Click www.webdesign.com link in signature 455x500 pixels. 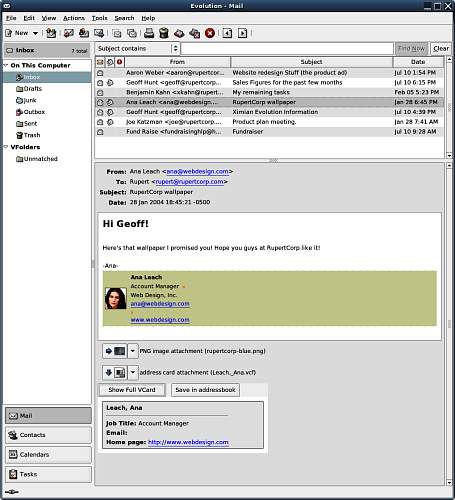click(x=160, y=320)
